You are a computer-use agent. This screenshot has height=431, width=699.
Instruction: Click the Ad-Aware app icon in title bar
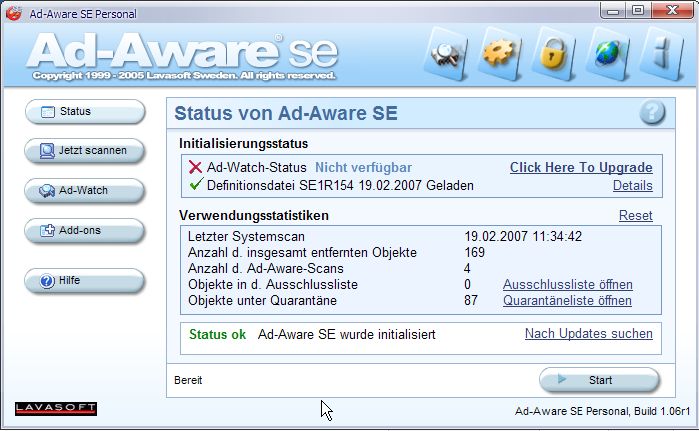tap(14, 13)
